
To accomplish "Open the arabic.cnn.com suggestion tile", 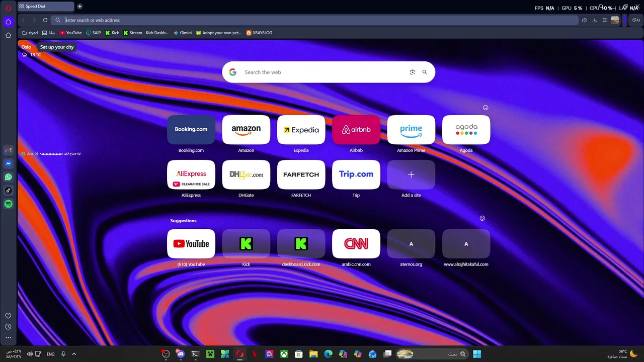I will pos(356,244).
